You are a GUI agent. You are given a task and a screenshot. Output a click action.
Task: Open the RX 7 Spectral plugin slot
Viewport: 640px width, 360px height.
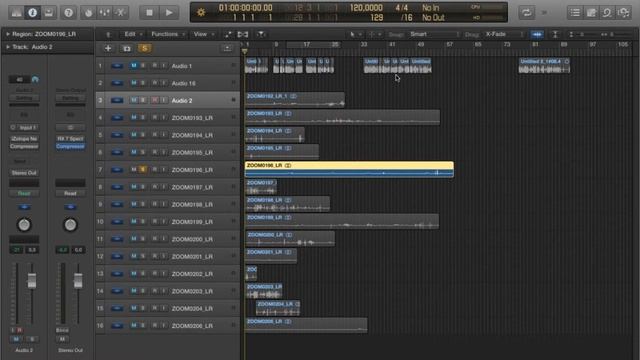tap(70, 139)
